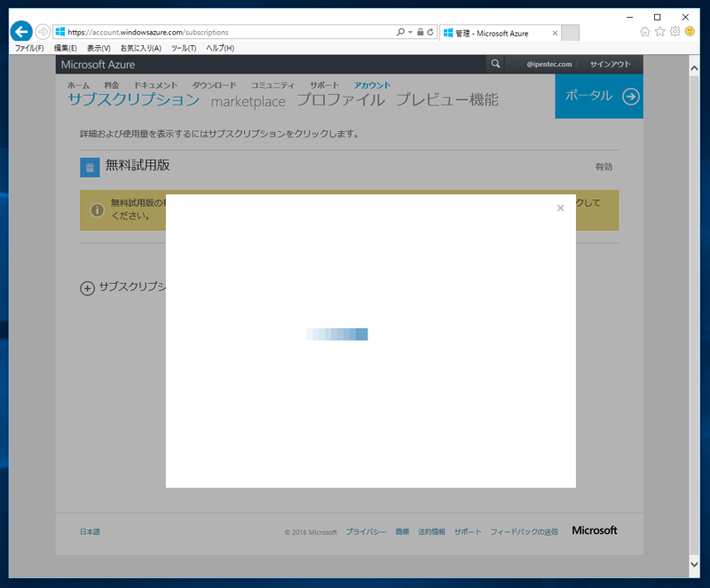The height and width of the screenshot is (588, 710).
Task: Click the Microsoft Azure logo text
Action: [x=98, y=65]
